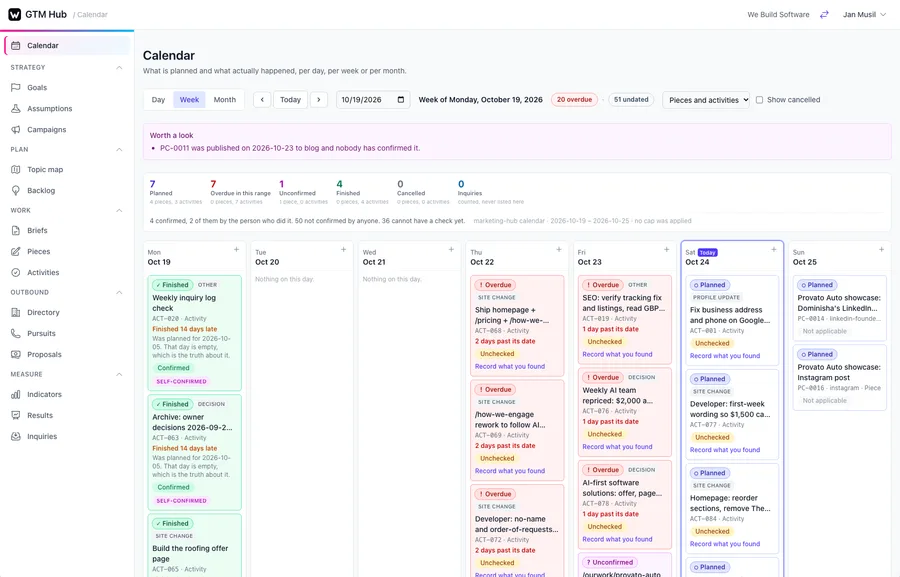
Task: Collapse the STRATEGY section chevron
Action: (119, 67)
